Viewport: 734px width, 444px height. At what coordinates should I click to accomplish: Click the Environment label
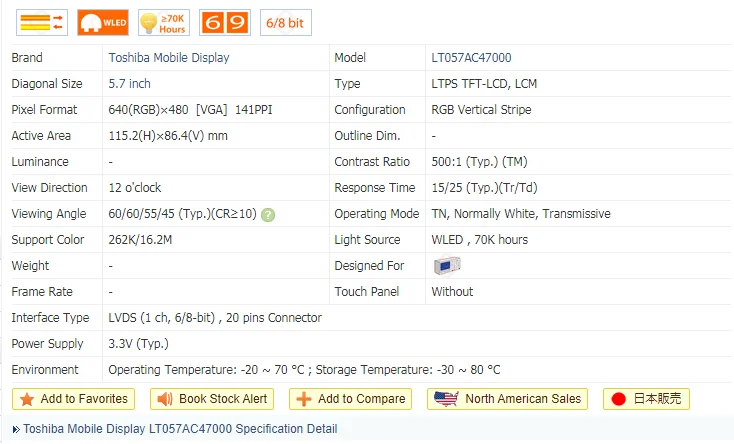pos(45,370)
